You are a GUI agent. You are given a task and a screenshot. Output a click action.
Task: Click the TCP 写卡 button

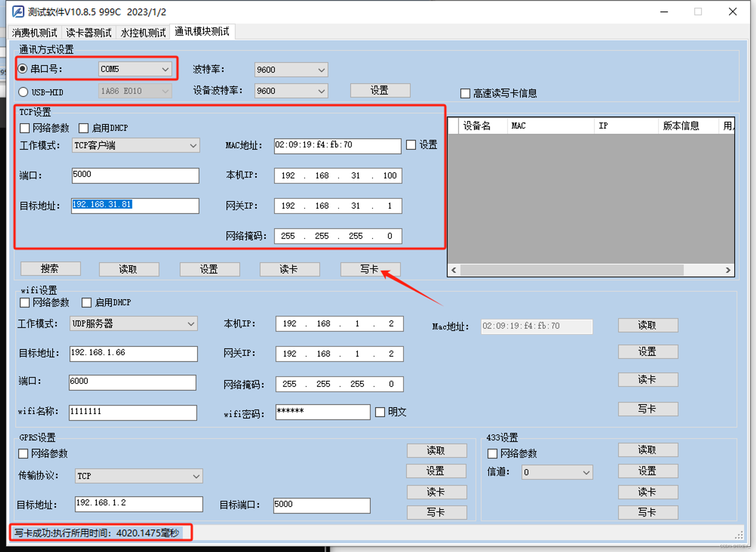pyautogui.click(x=370, y=269)
